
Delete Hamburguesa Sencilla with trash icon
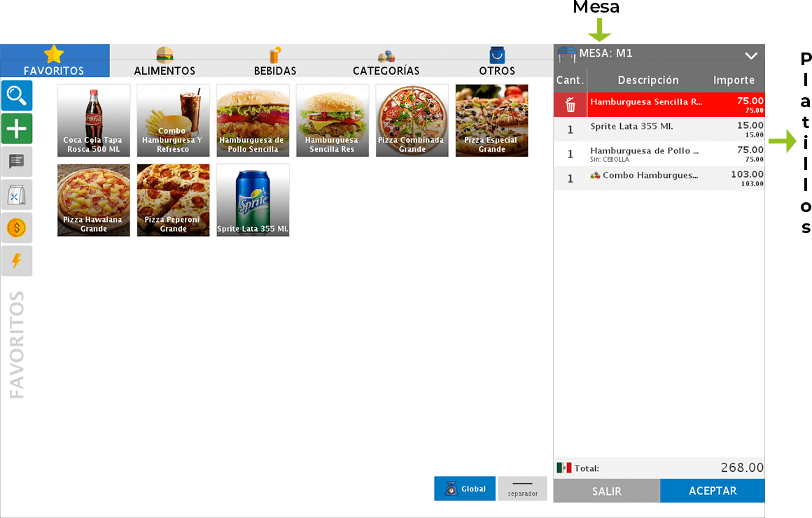pos(570,105)
